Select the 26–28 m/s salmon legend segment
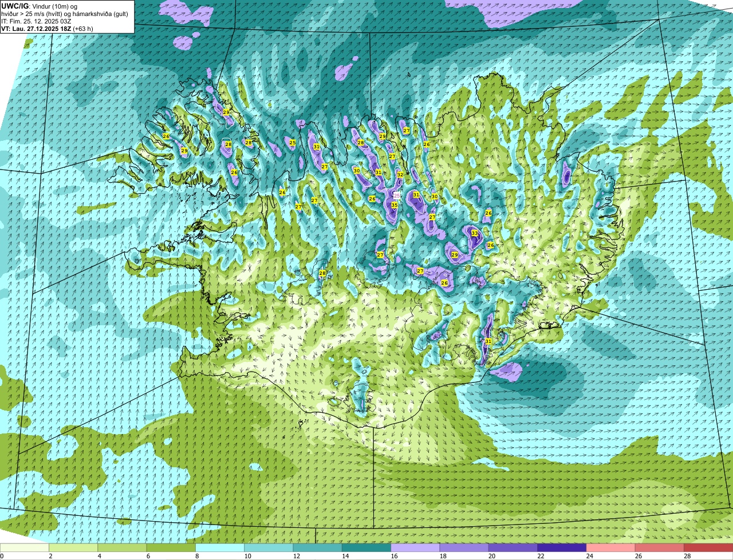Viewport: 733px width, 560px height. point(660,547)
